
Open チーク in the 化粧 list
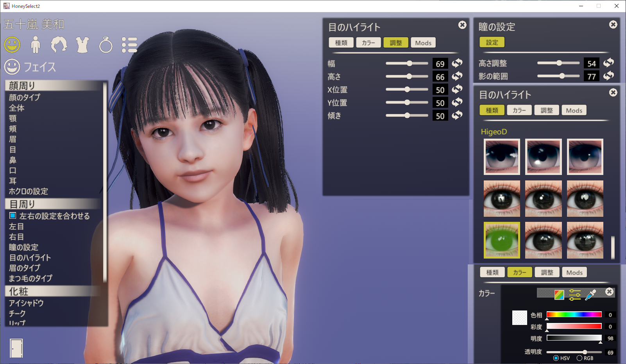[17, 314]
